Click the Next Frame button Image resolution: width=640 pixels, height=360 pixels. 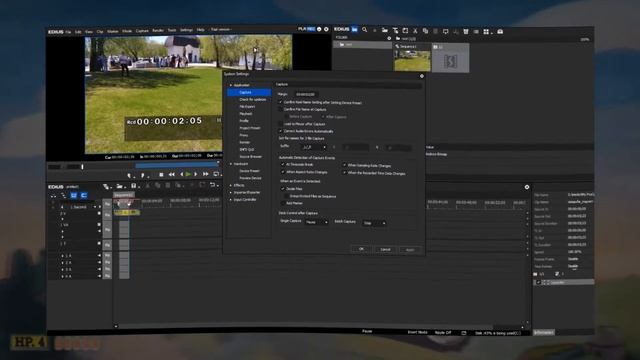pos(196,174)
